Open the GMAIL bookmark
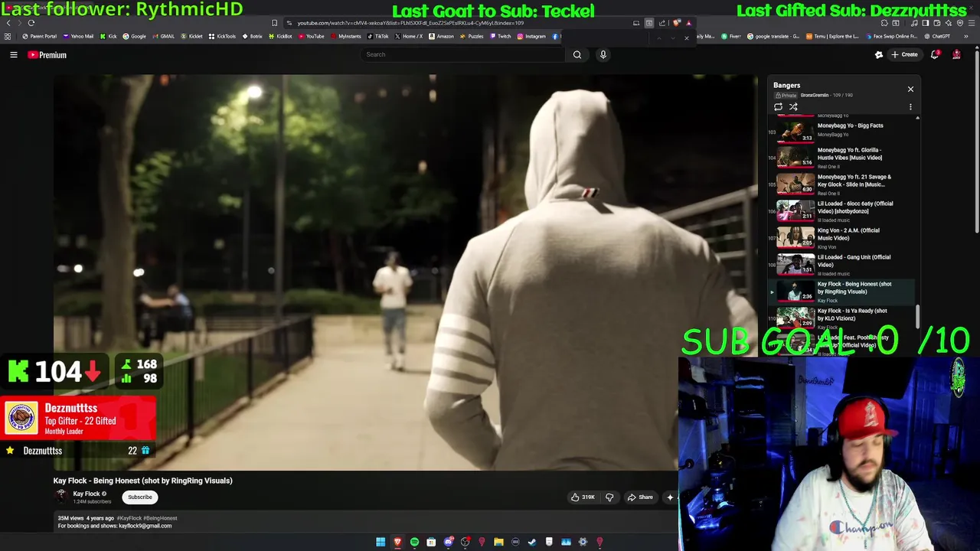Viewport: 980px width, 551px height. click(162, 36)
